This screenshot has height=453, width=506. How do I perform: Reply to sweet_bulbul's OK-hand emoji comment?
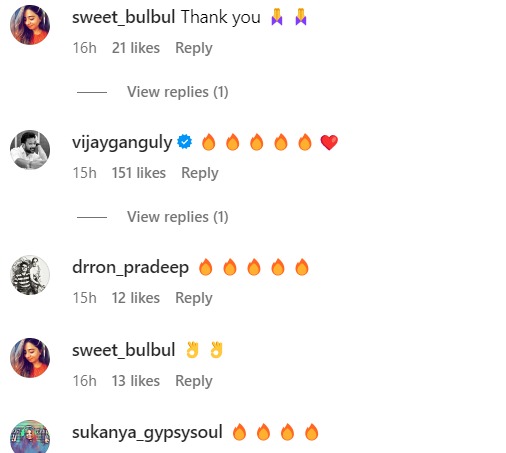click(x=194, y=381)
